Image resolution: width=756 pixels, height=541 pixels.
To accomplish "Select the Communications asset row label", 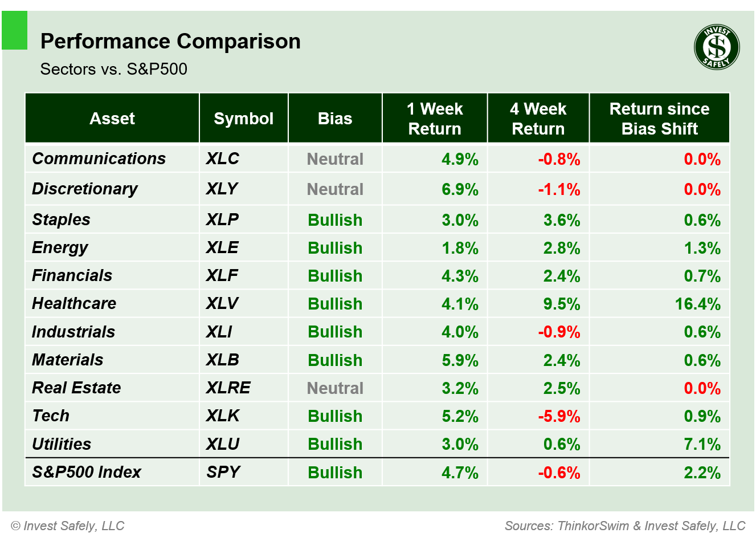I will point(99,158).
